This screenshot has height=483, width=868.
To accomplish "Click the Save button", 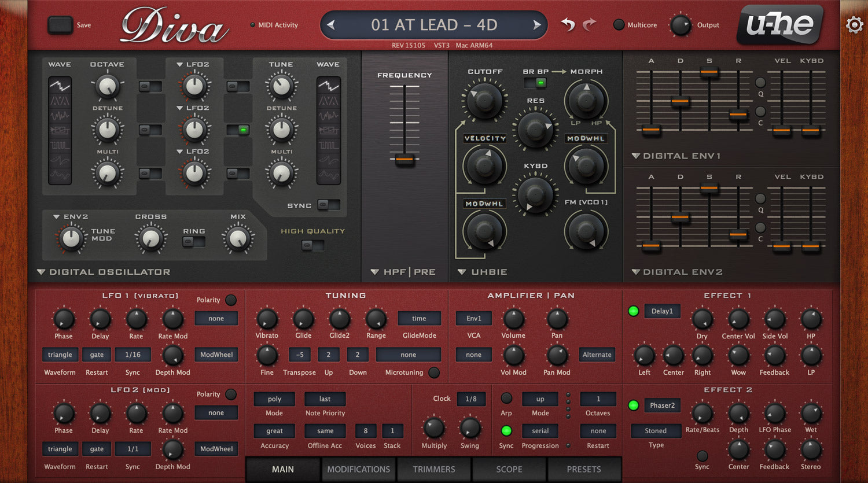I will pyautogui.click(x=60, y=25).
